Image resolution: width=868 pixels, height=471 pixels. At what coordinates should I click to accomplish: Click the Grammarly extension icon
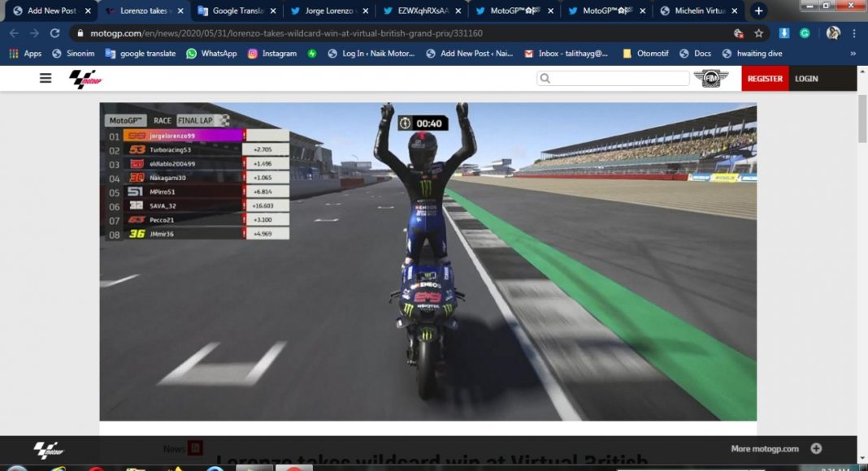[x=805, y=33]
